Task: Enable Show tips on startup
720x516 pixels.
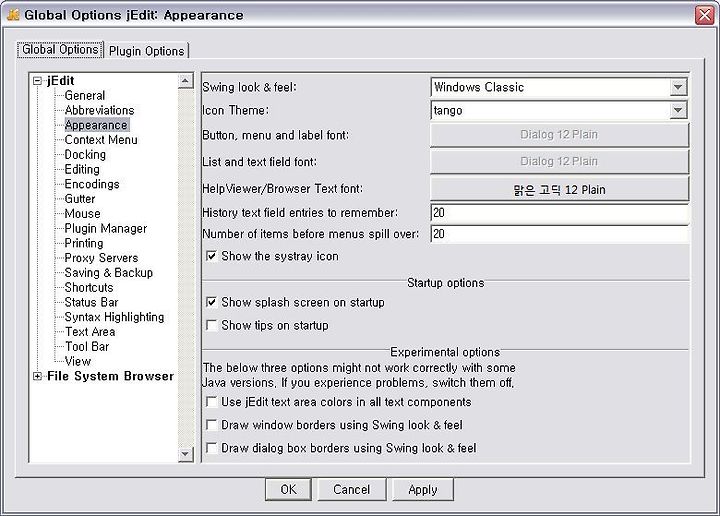Action: point(211,325)
